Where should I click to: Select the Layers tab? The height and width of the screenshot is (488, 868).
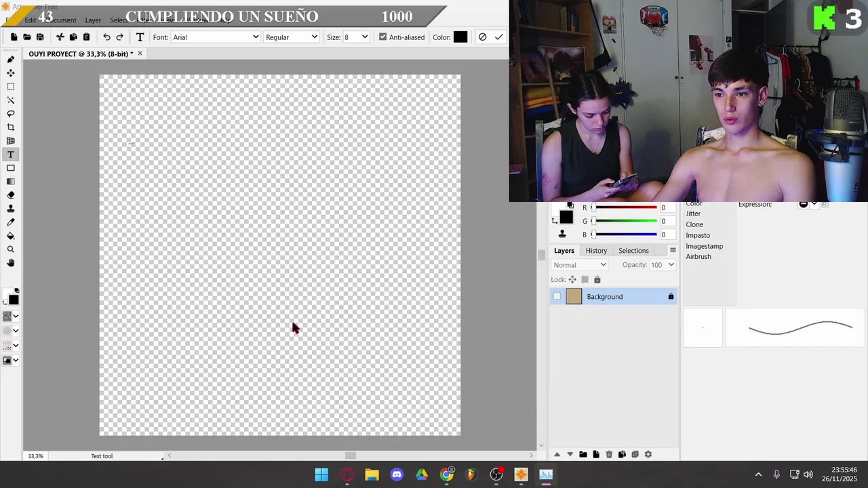click(564, 251)
